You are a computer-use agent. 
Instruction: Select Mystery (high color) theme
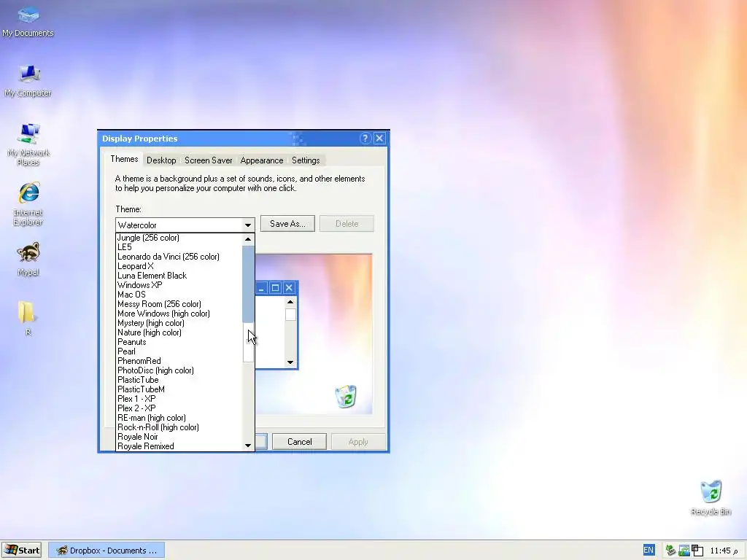179,323
